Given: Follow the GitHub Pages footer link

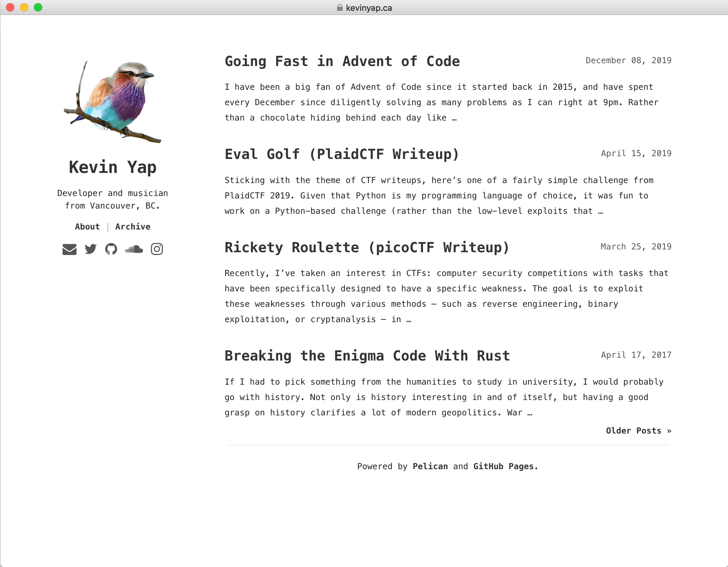Looking at the screenshot, I should (503, 466).
